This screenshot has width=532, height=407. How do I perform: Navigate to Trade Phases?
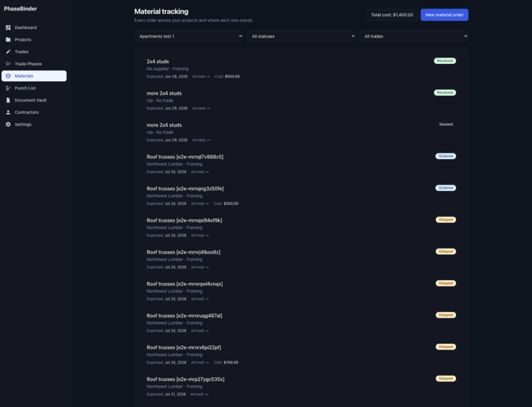click(34, 64)
